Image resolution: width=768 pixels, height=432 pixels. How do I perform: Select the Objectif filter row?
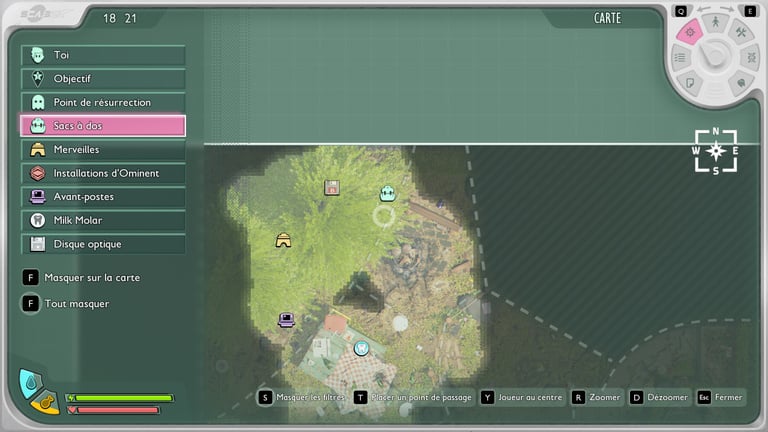tap(103, 78)
